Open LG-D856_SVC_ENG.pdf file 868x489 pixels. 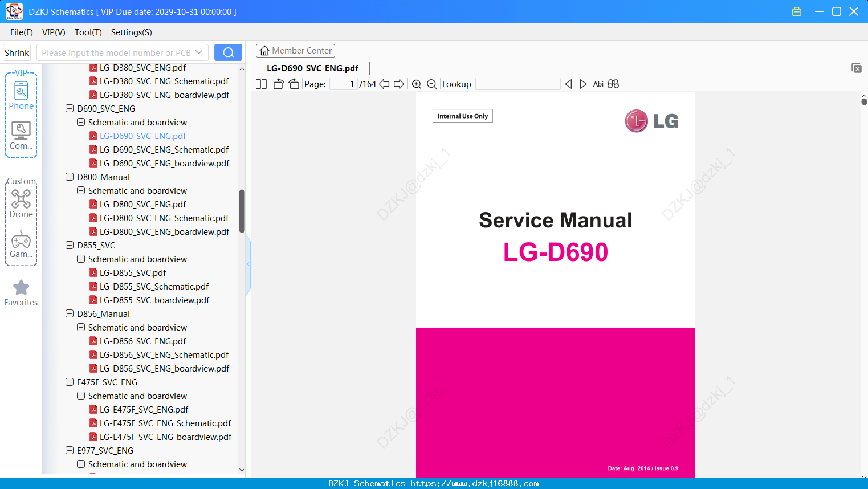coord(142,341)
